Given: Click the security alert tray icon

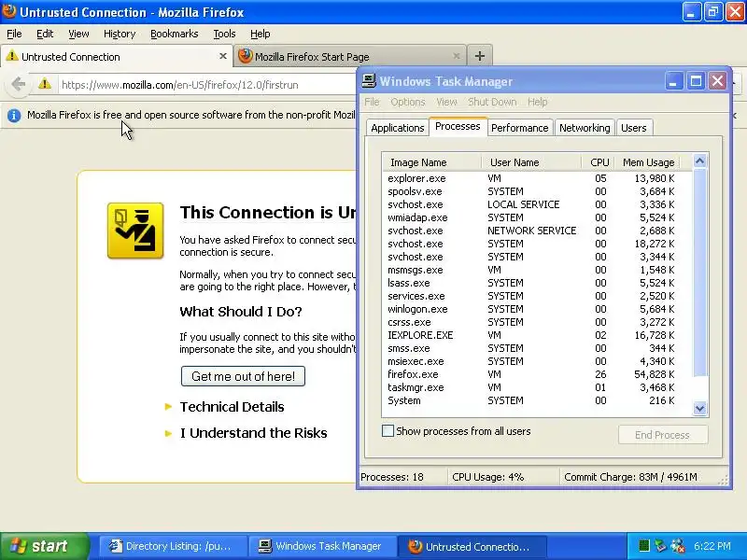Looking at the screenshot, I should point(677,546).
